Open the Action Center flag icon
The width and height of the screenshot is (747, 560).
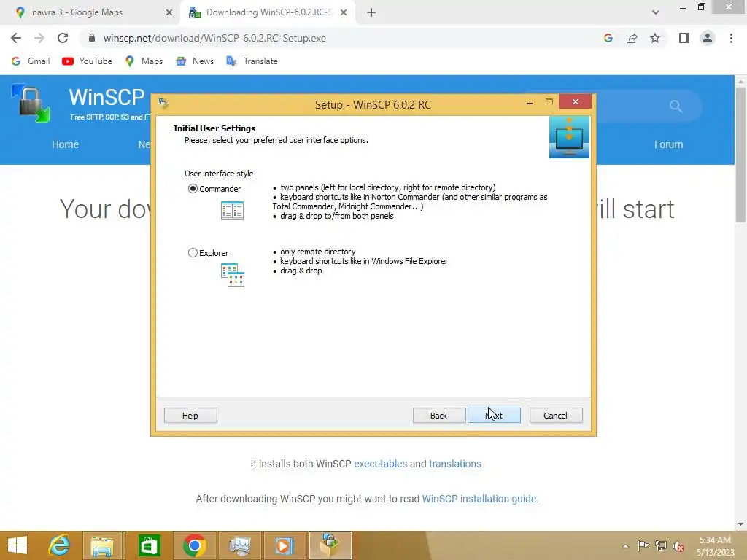tap(643, 546)
